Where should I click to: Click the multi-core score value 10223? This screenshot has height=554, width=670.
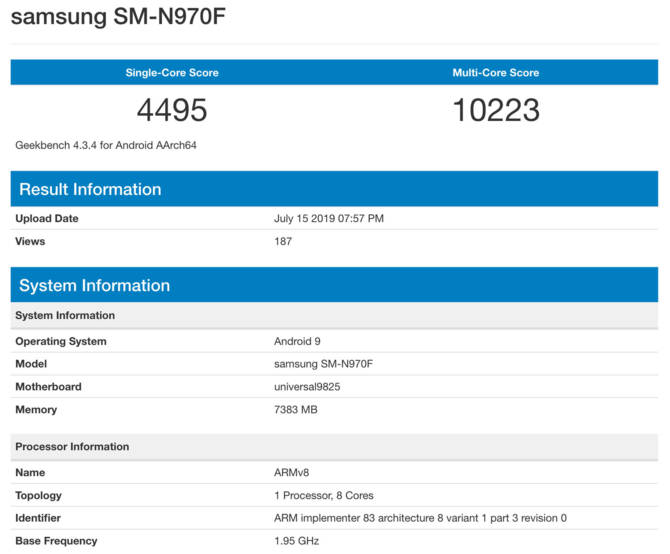(x=496, y=110)
